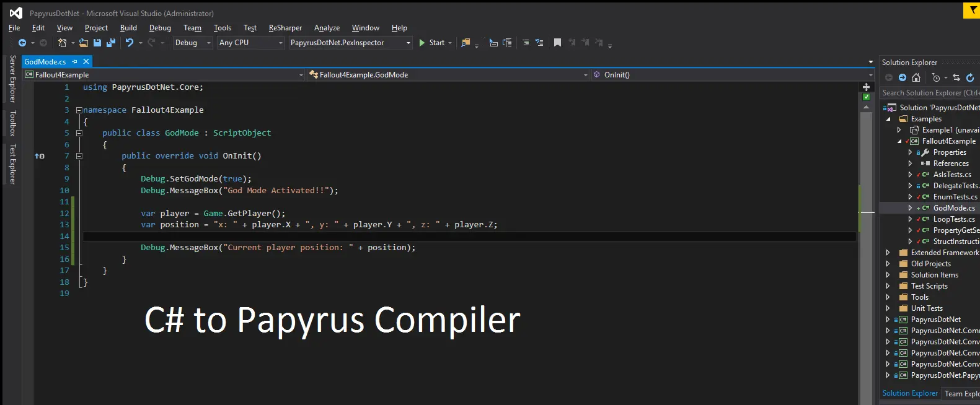Image resolution: width=980 pixels, height=405 pixels.
Task: Click the New Project toolbar icon
Action: pyautogui.click(x=62, y=43)
